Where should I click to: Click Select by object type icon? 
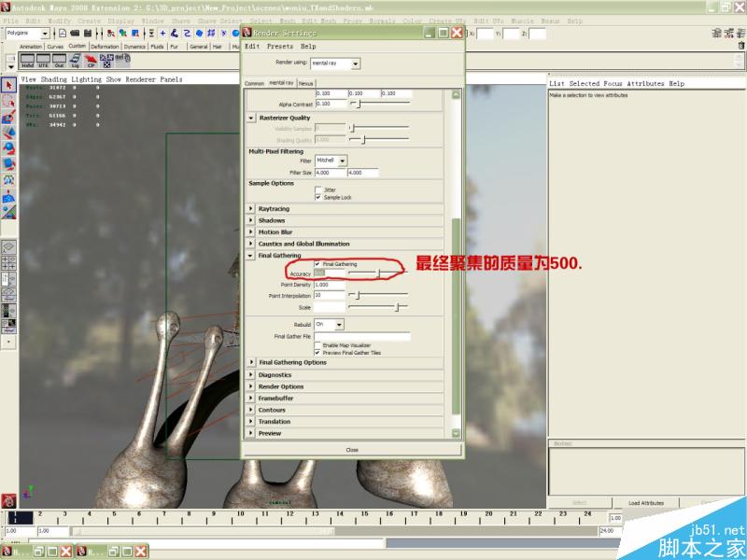point(123,34)
